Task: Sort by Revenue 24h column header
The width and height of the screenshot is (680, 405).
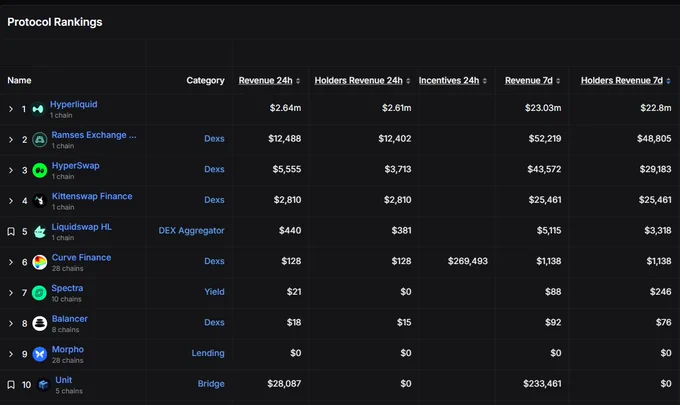Action: point(265,81)
